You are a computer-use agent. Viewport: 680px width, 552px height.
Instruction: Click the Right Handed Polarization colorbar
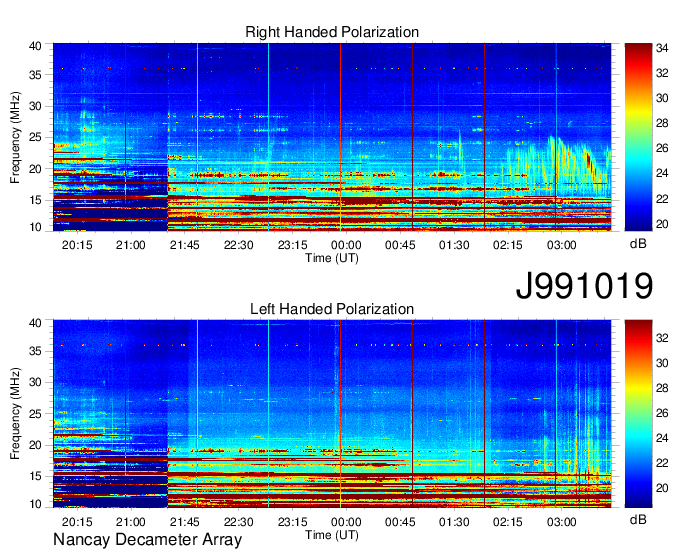[638, 137]
